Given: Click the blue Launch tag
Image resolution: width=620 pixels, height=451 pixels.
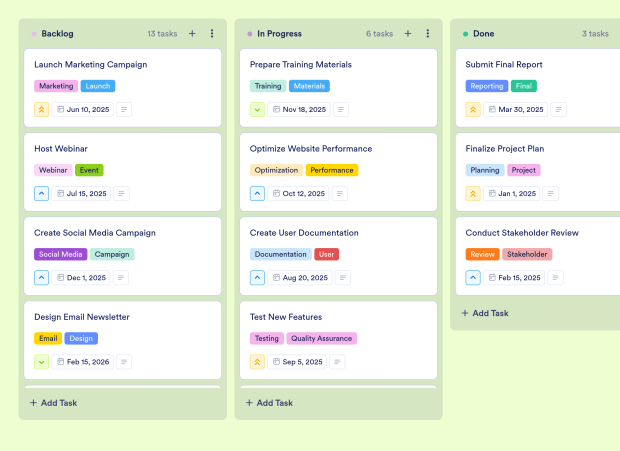Looking at the screenshot, I should [98, 86].
